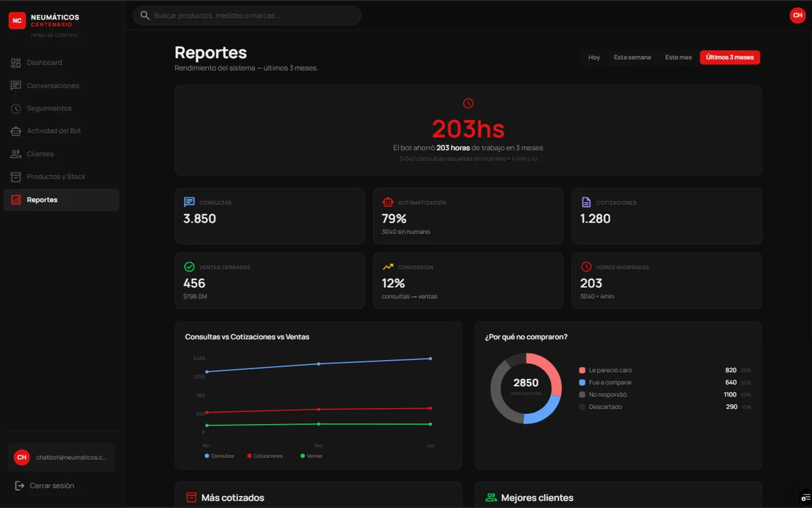This screenshot has height=508, width=812.
Task: Click the 1.280 Cotizaciones value
Action: pos(595,218)
